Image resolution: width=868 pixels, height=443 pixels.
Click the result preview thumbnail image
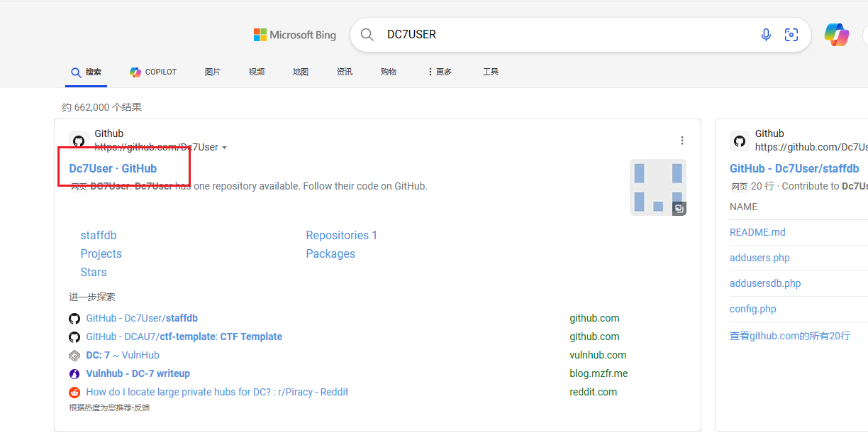(658, 187)
